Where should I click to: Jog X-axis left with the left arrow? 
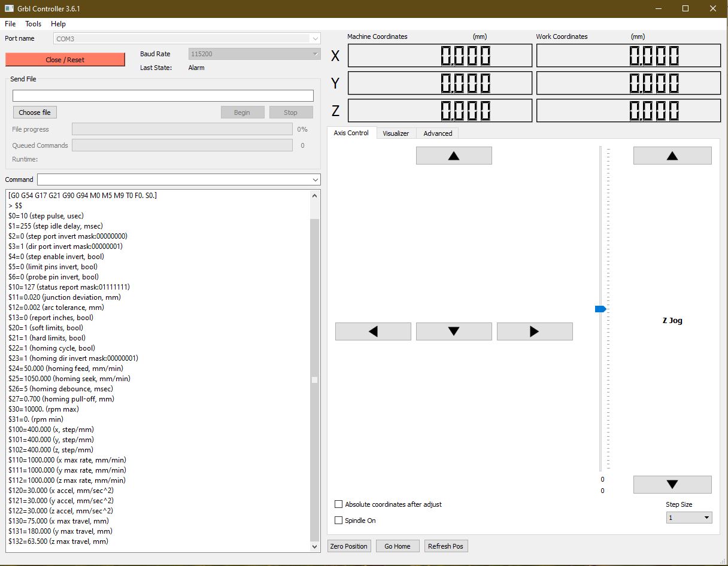click(x=373, y=331)
